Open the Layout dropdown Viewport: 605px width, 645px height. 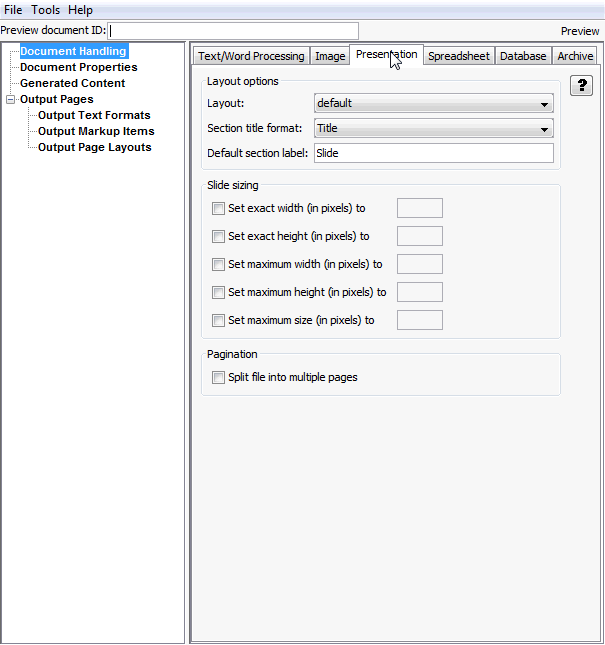pyautogui.click(x=433, y=103)
